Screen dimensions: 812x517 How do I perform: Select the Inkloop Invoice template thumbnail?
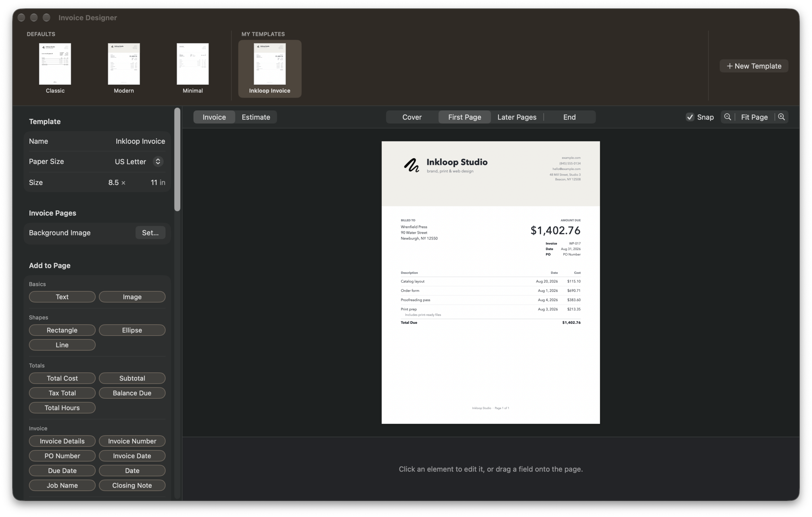pyautogui.click(x=269, y=64)
